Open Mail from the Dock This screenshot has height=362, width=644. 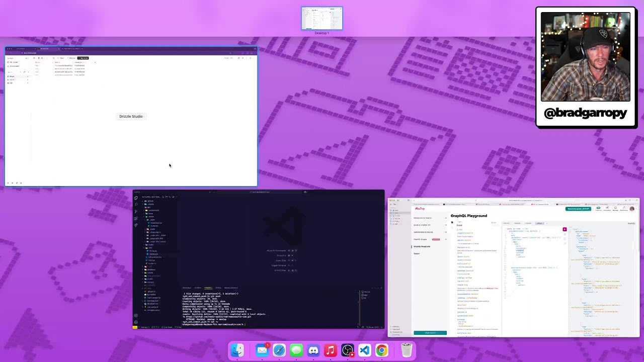(x=262, y=350)
